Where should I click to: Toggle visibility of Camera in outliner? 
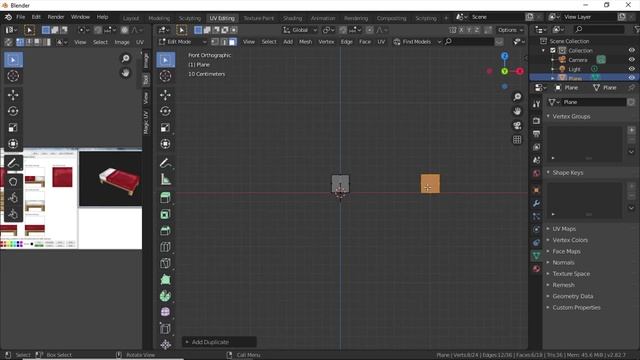[x=631, y=60]
